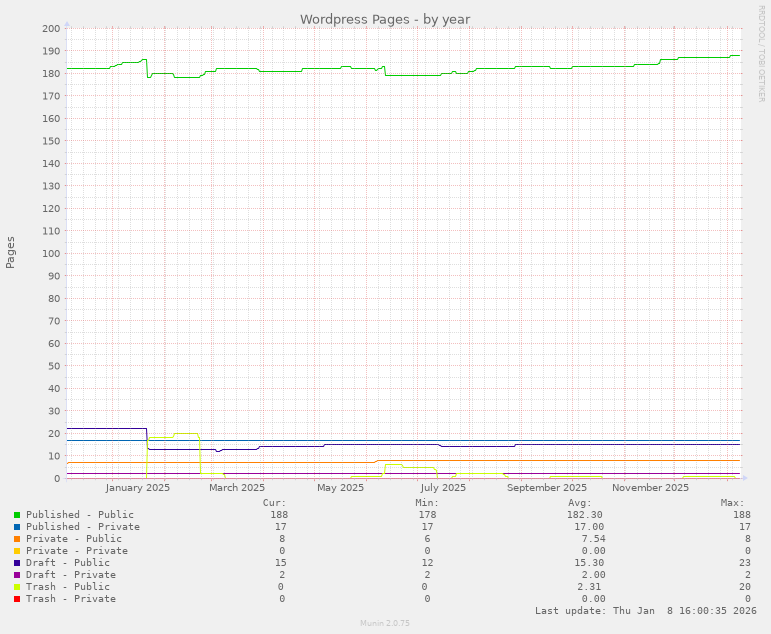Click the 100 y-axis tick label
The height and width of the screenshot is (634, 771).
tap(51, 254)
